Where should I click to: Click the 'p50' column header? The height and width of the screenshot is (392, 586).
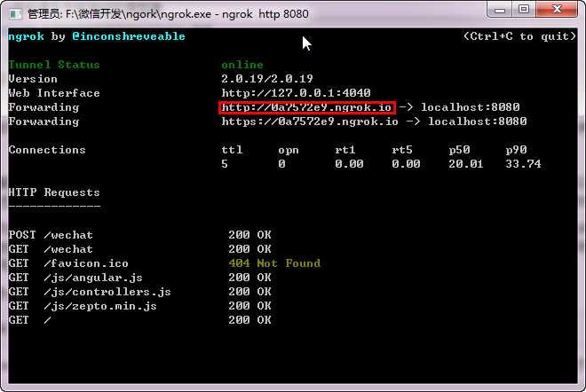click(459, 150)
